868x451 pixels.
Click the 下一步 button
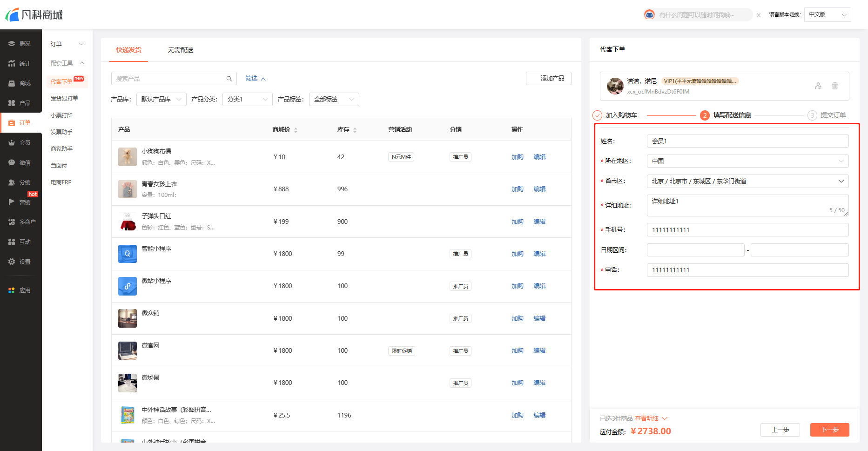click(x=830, y=430)
